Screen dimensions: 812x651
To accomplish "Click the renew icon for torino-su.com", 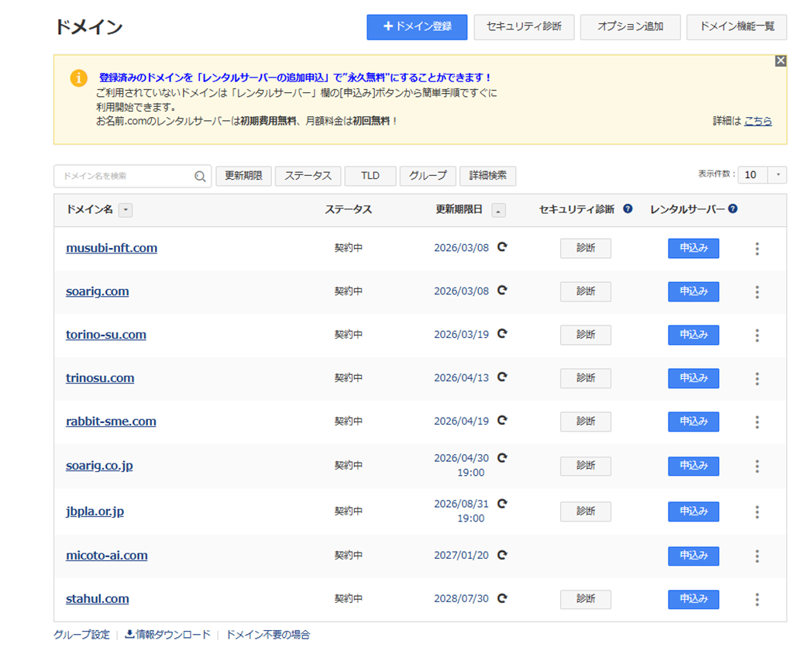I will [x=502, y=333].
